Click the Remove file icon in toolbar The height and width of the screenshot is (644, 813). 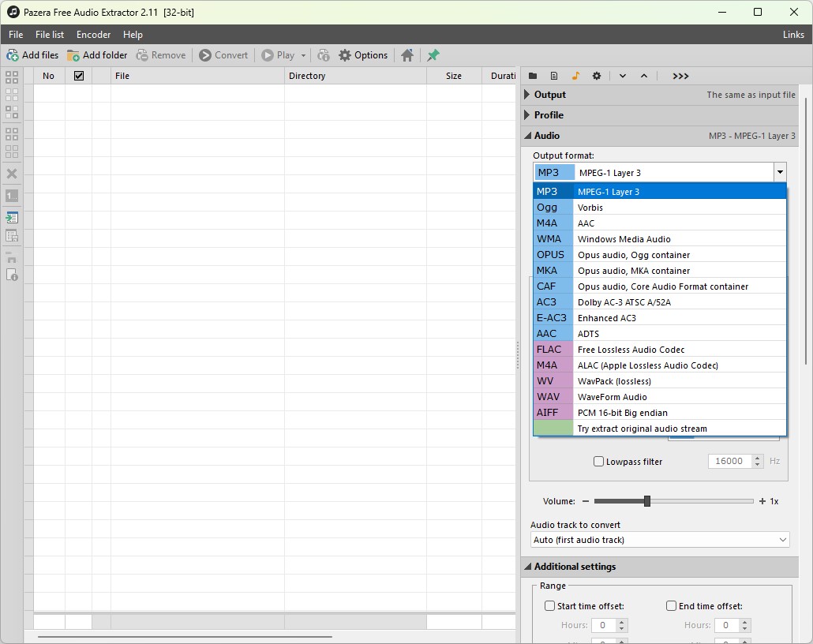pyautogui.click(x=141, y=55)
